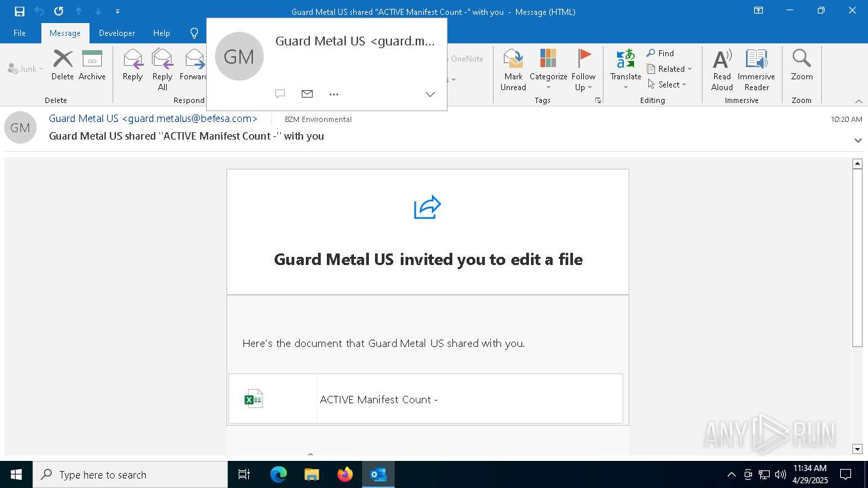868x488 pixels.
Task: Click the volume speaker tray icon
Action: (781, 474)
